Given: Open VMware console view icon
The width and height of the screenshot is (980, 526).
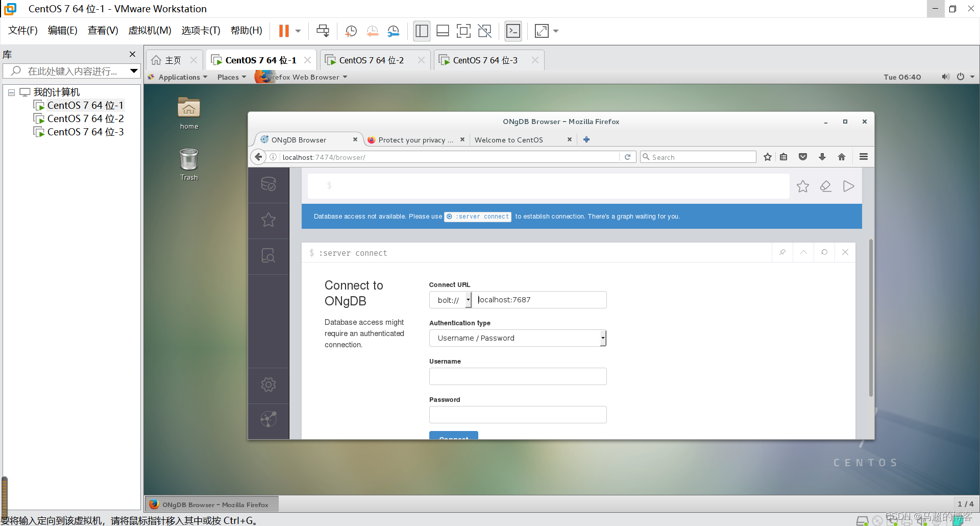Looking at the screenshot, I should coord(513,31).
